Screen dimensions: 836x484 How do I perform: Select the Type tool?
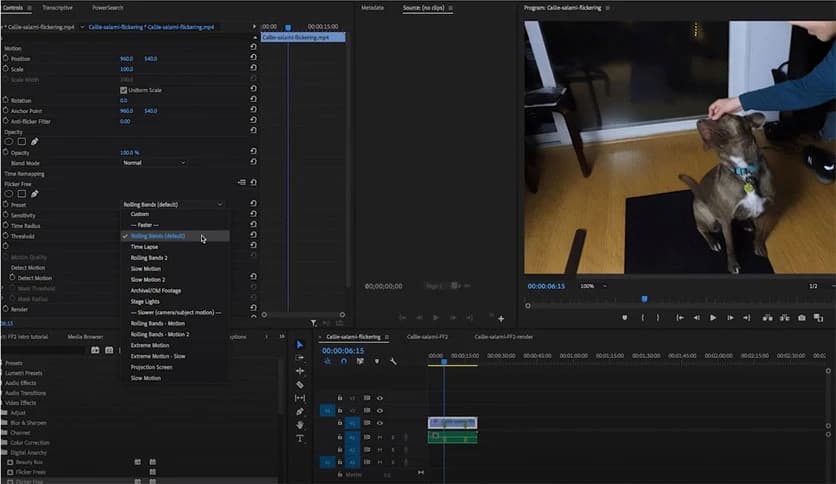(300, 438)
